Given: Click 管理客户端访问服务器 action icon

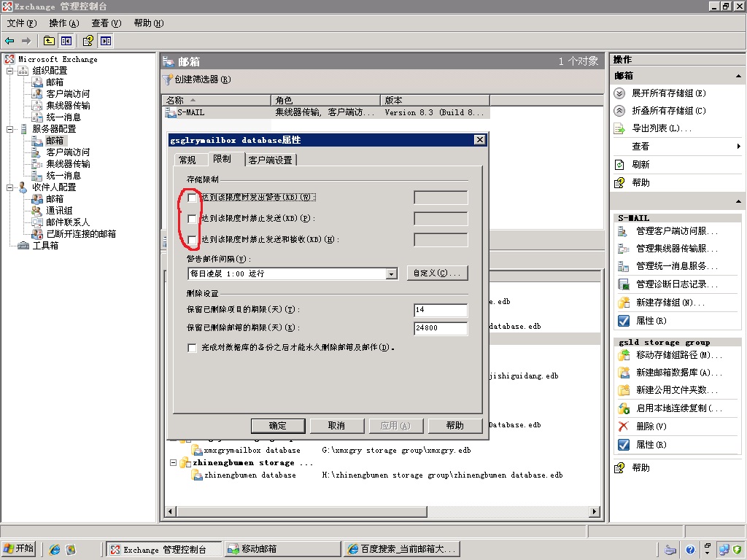Looking at the screenshot, I should 623,231.
